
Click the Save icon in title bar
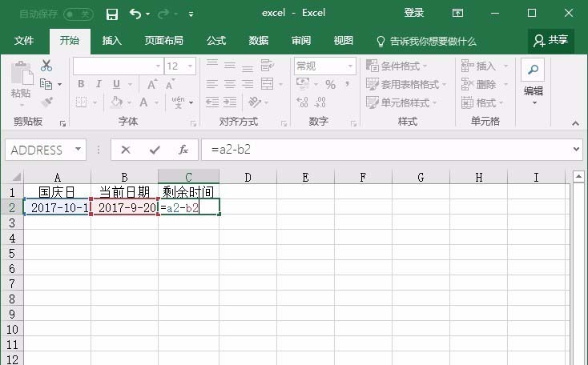point(112,14)
